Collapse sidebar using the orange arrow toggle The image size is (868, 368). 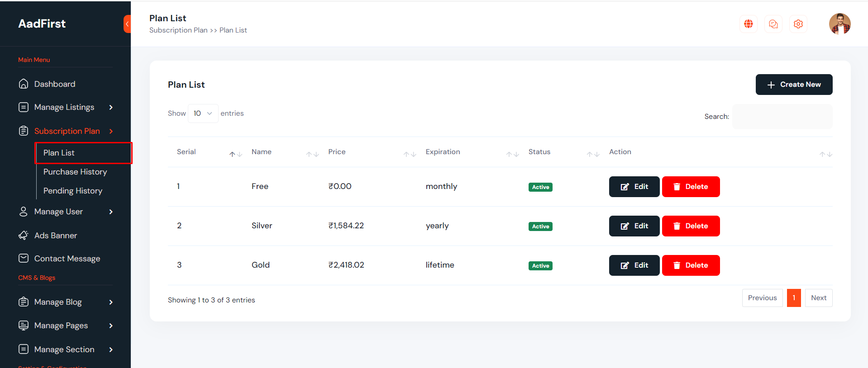click(x=127, y=24)
